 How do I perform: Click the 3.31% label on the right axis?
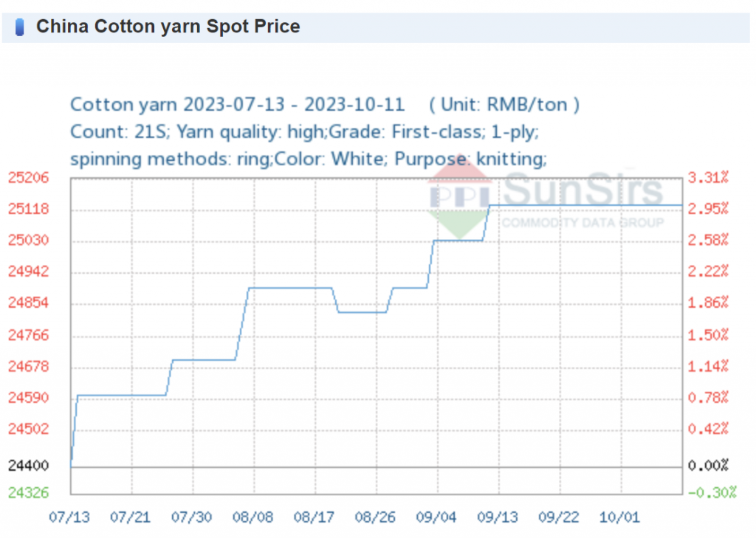[x=709, y=178]
